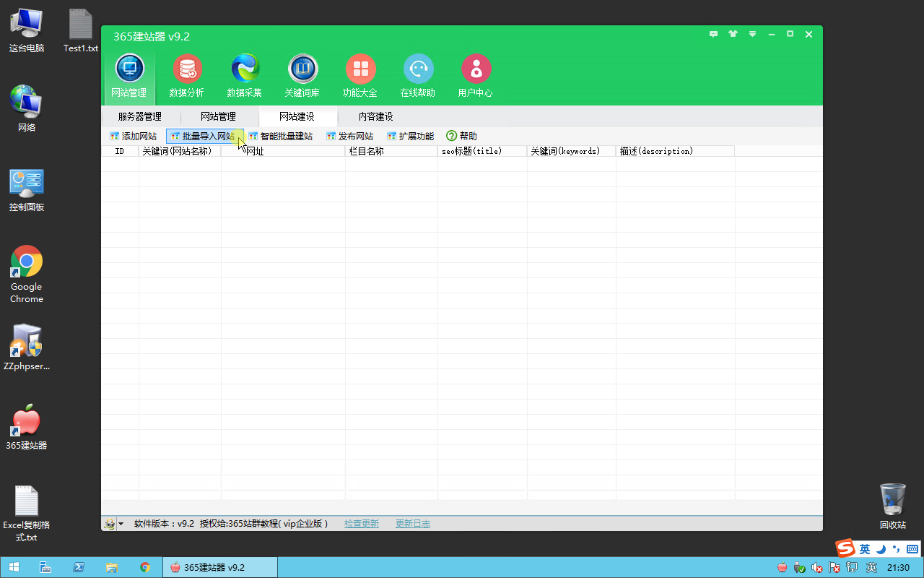
Task: Open the 关键词库 section
Action: point(302,77)
